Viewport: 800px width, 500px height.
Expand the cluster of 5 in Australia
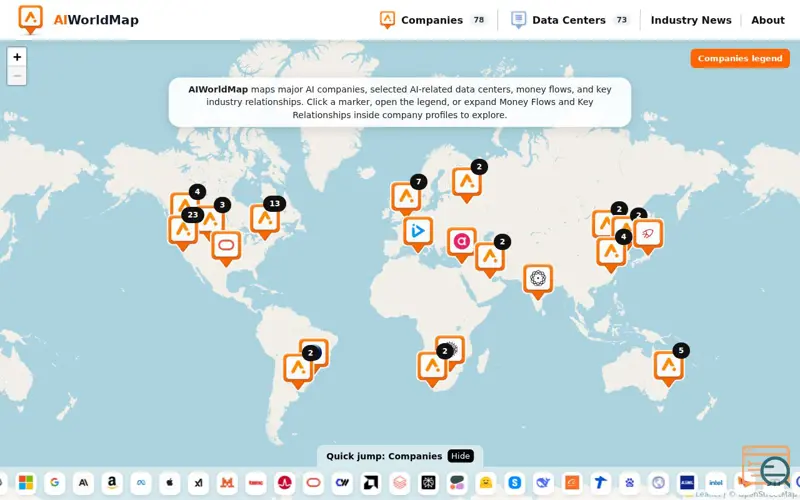click(669, 367)
